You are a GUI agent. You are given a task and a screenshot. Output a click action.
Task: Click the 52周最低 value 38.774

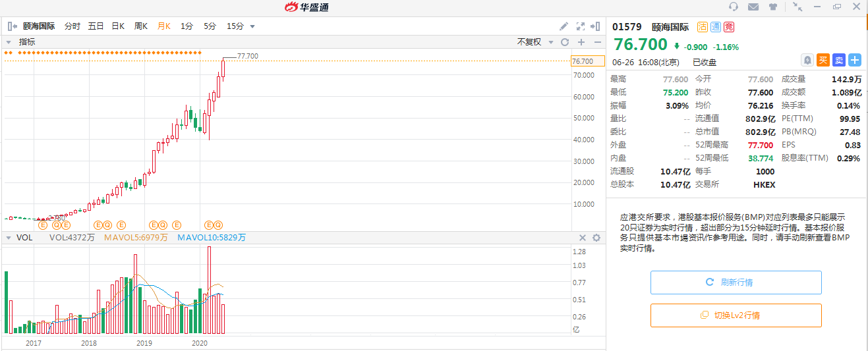click(x=760, y=158)
